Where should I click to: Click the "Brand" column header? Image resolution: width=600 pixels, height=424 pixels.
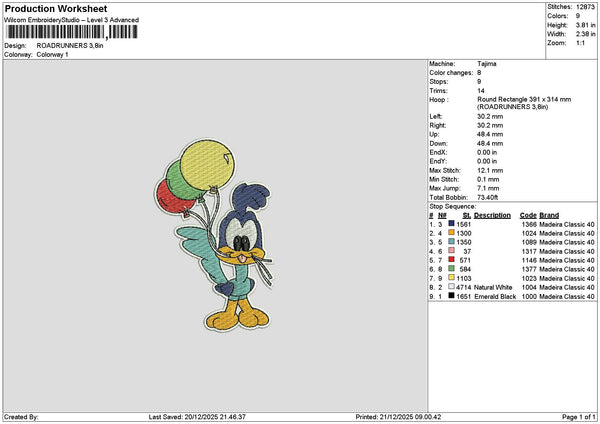click(549, 215)
